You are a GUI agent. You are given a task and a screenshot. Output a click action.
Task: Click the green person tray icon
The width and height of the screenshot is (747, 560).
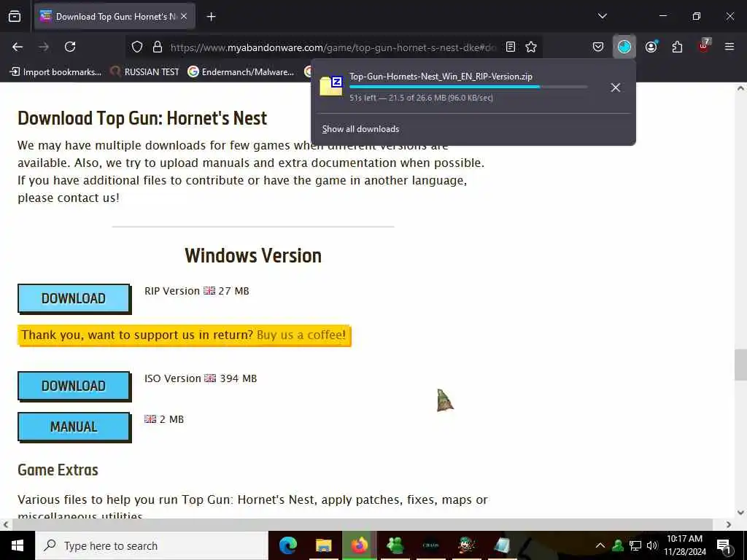coord(618,545)
